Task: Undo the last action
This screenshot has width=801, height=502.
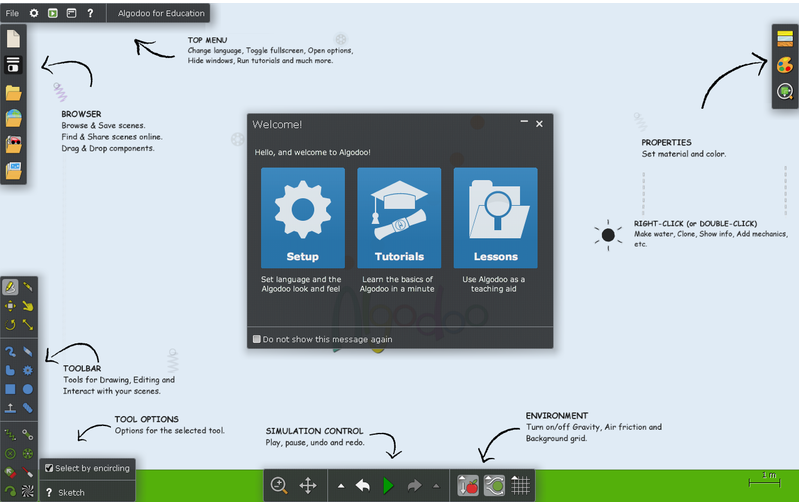Action: pos(363,485)
